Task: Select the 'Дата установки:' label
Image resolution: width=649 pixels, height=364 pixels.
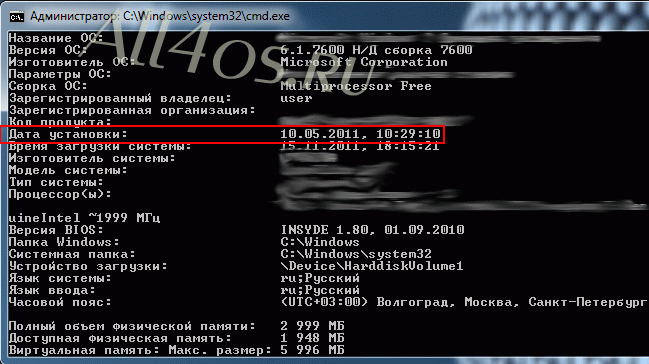Action: pyautogui.click(x=68, y=134)
